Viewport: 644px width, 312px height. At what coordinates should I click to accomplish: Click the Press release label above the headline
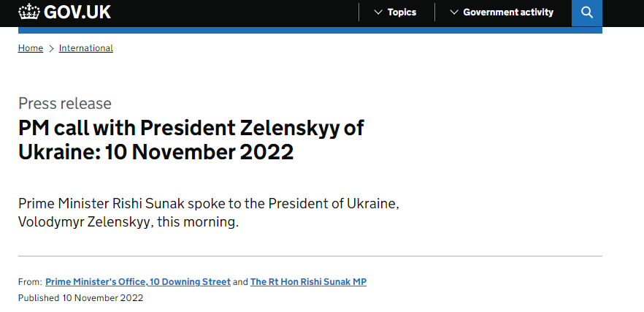tap(65, 103)
